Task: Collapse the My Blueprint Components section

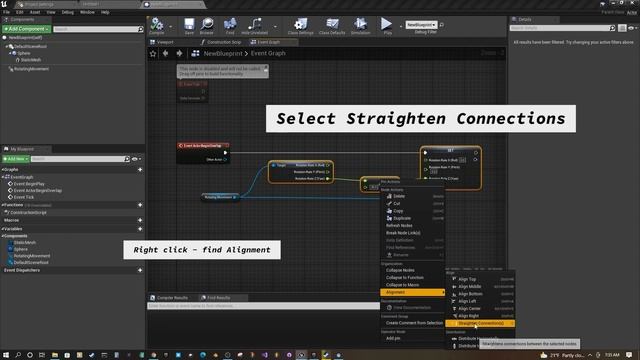Action: point(2,236)
